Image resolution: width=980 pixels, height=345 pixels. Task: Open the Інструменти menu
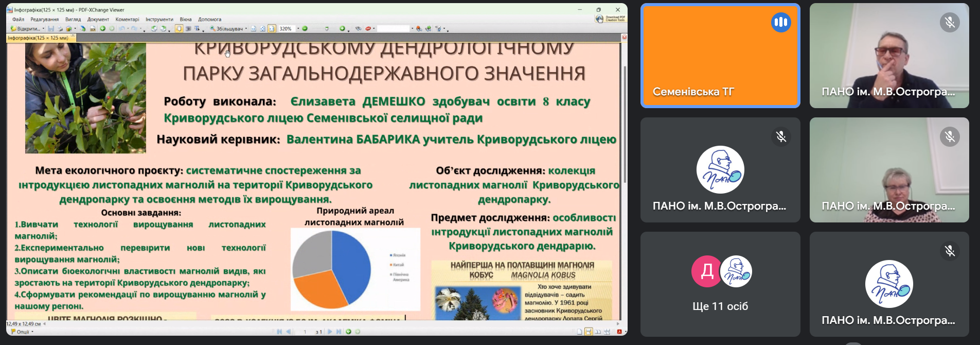(x=159, y=20)
